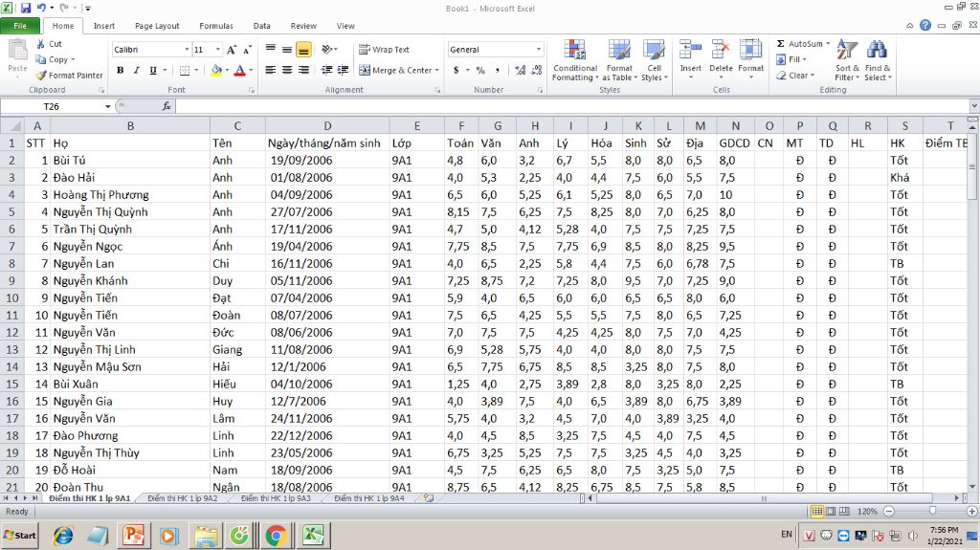980x550 pixels.
Task: Click the Delete cells icon
Action: (721, 50)
